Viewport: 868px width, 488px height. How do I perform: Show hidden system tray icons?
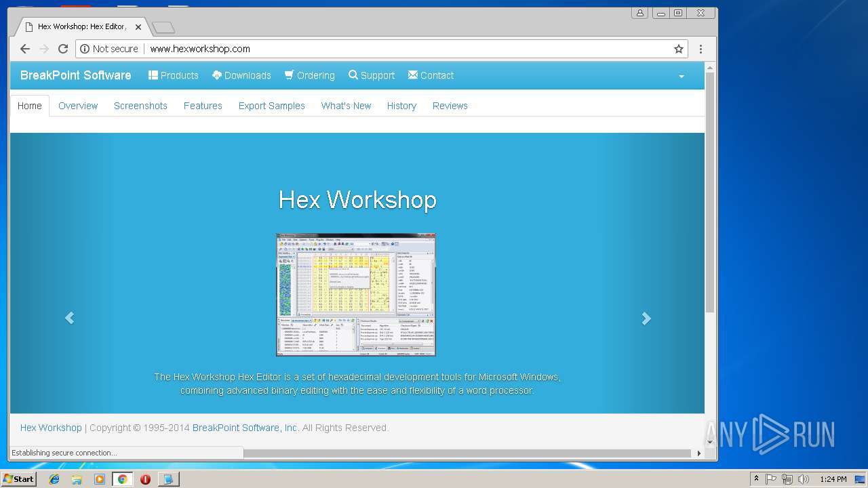(756, 479)
